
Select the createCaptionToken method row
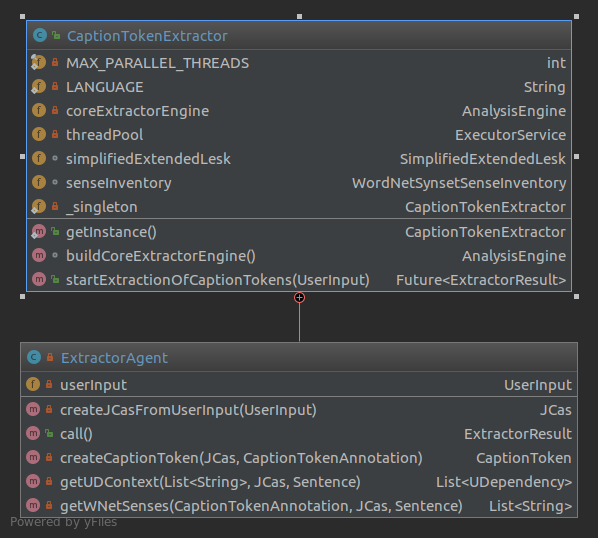pyautogui.click(x=299, y=458)
